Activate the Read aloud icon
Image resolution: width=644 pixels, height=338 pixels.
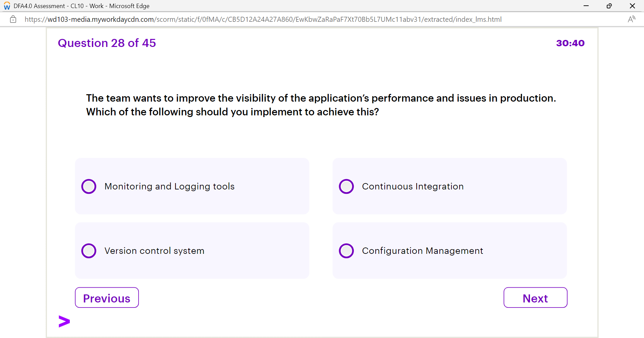tap(632, 19)
